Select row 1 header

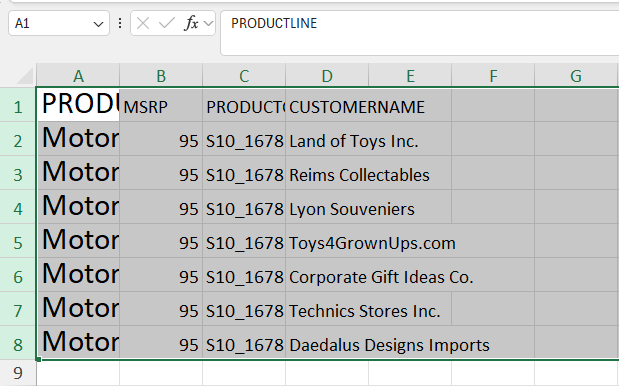(x=18, y=105)
